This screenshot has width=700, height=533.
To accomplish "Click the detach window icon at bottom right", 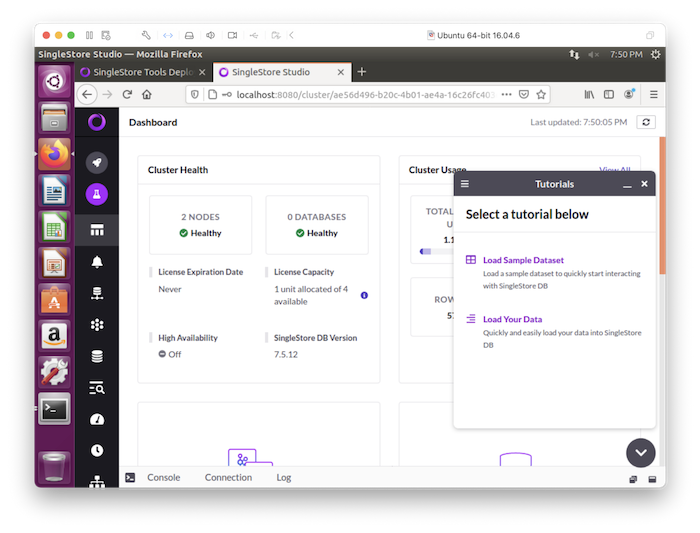I will coord(633,479).
